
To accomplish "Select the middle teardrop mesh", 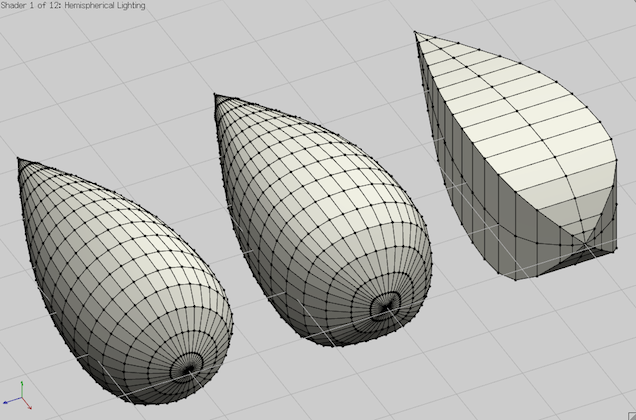I will point(323,220).
